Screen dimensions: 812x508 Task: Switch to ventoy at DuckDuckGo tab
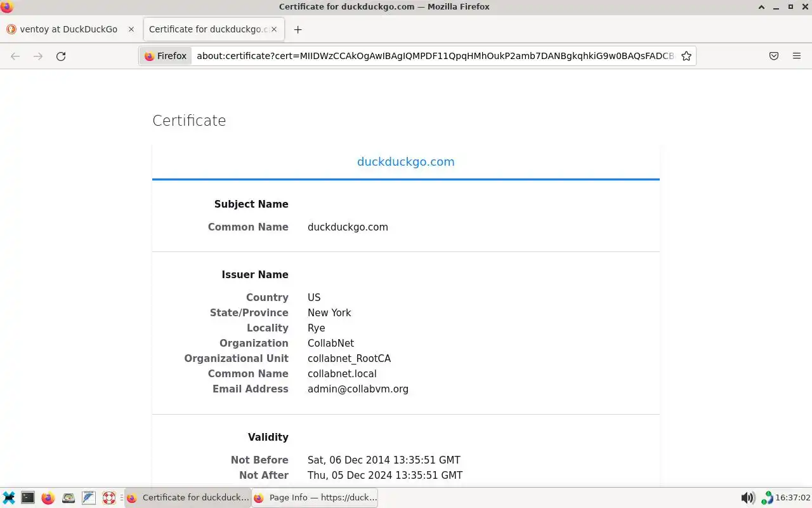pos(69,29)
